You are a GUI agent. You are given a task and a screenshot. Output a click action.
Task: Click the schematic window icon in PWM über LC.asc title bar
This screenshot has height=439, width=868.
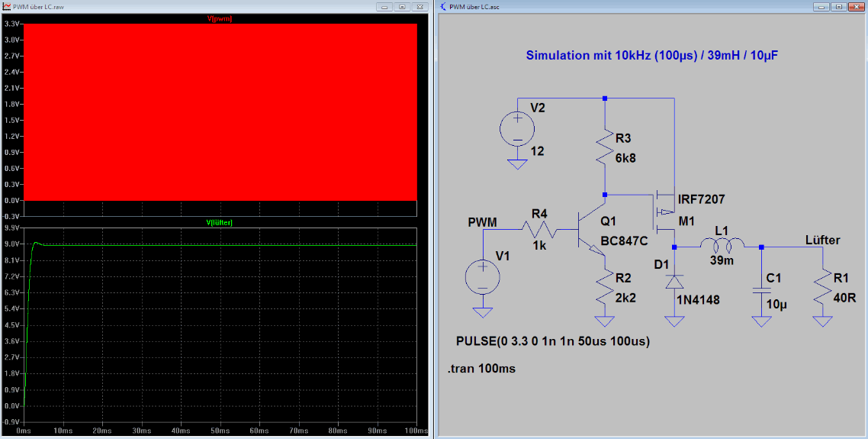(x=443, y=7)
